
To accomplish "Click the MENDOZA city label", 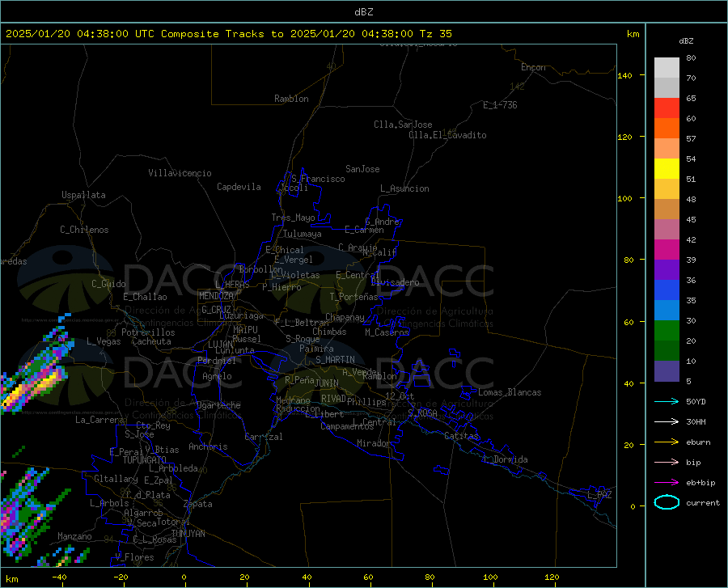I will tap(216, 296).
